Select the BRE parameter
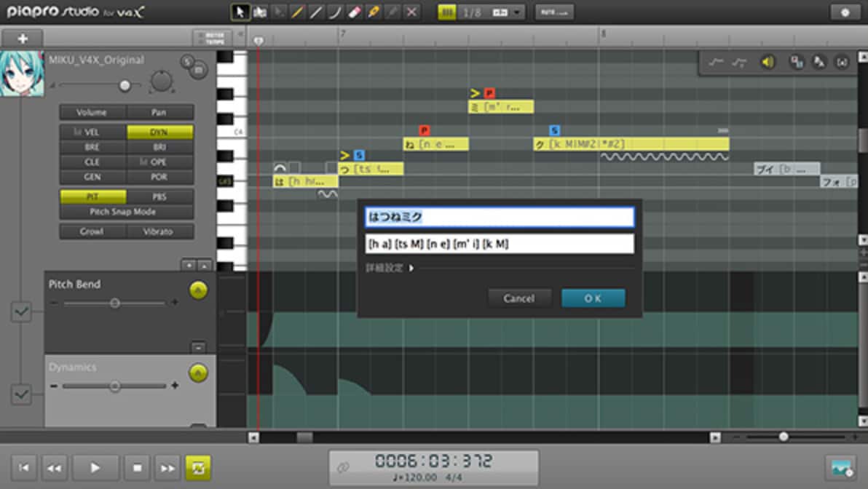This screenshot has height=489, width=868. [93, 147]
